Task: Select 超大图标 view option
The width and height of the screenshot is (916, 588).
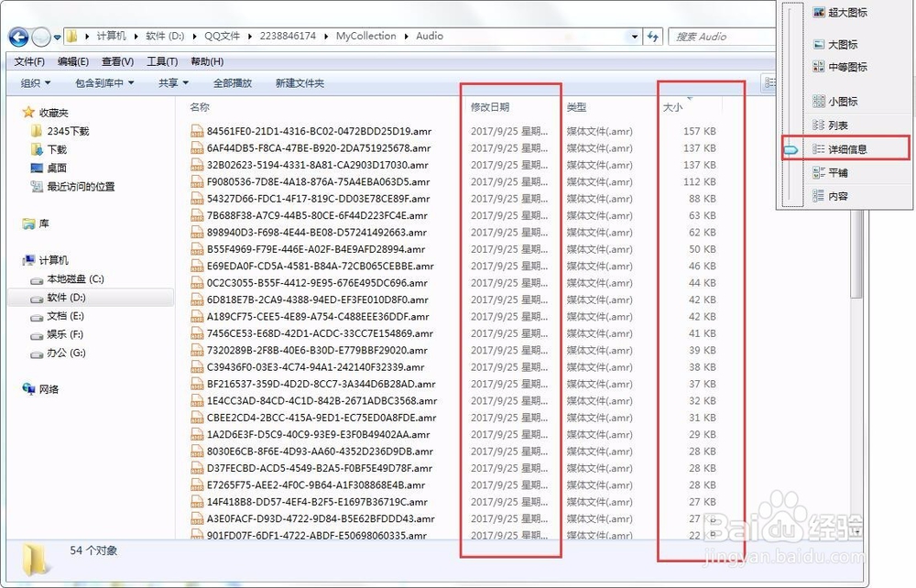Action: [840, 12]
